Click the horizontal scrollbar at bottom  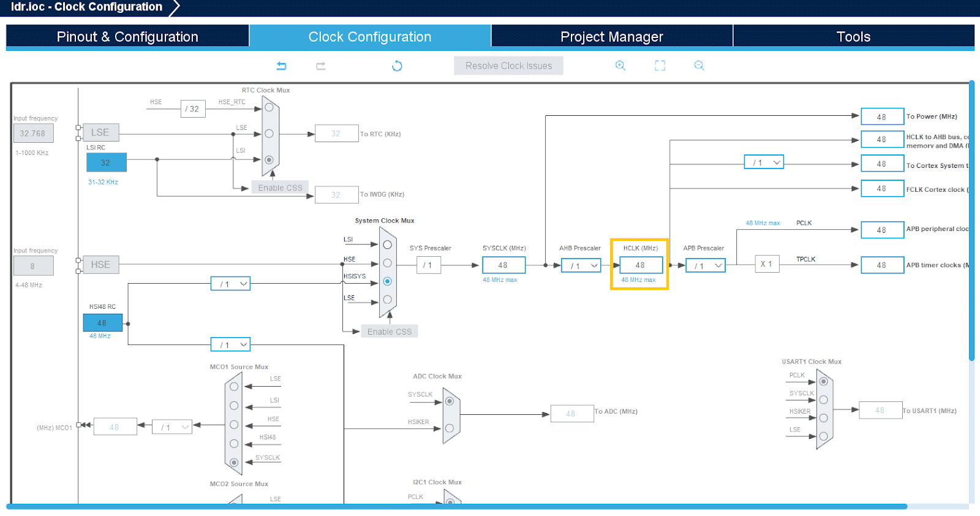click(456, 507)
